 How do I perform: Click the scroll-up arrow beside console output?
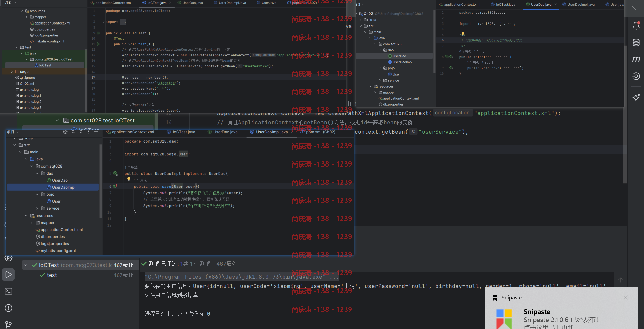pos(621,280)
